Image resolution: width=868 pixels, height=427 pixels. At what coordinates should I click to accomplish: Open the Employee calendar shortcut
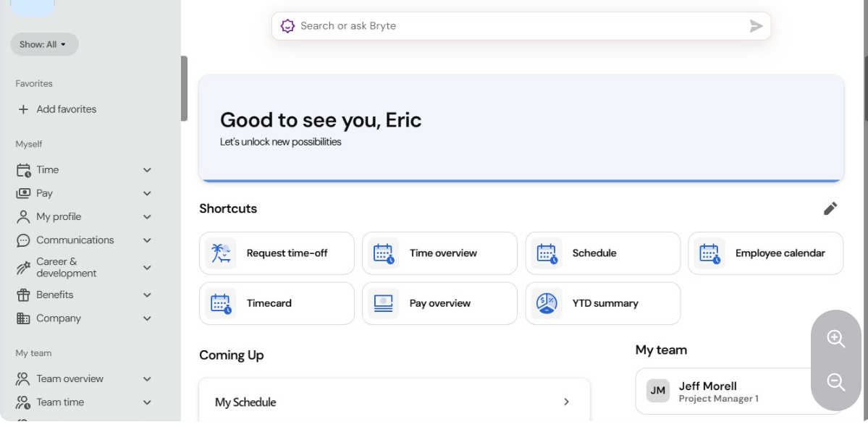pos(766,253)
